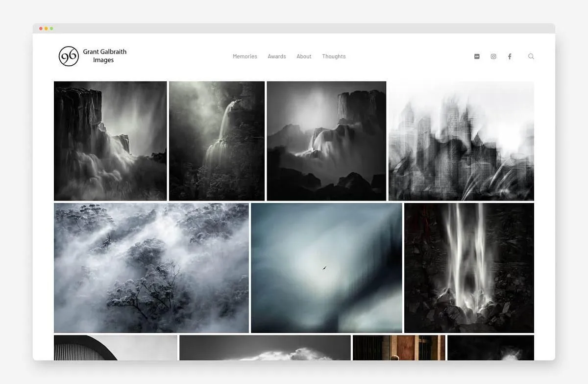Navigate to the Awards page
This screenshot has width=588, height=384.
(x=277, y=56)
